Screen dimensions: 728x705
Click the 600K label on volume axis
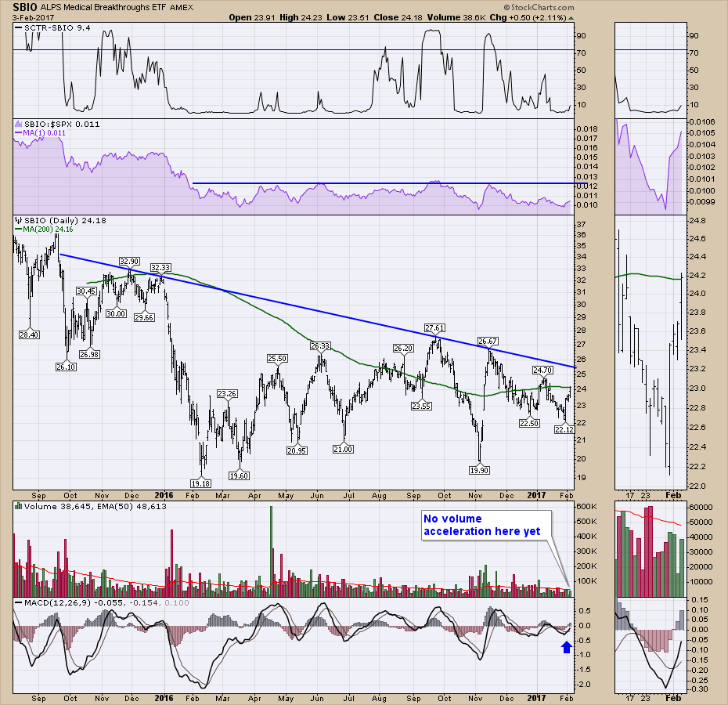tap(587, 507)
